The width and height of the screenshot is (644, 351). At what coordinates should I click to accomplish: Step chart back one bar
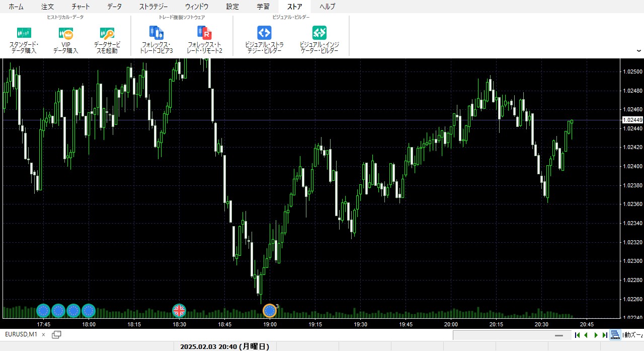[586, 335]
